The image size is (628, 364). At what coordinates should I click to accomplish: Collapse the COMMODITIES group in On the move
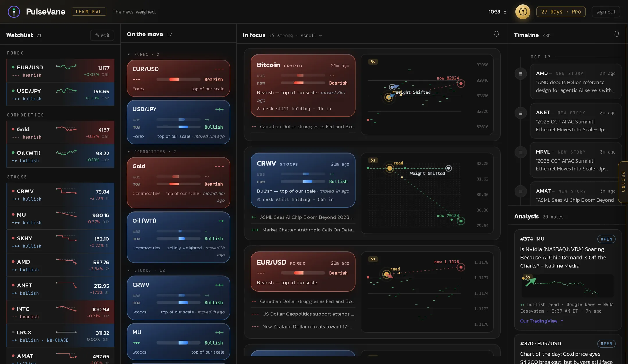coord(129,152)
